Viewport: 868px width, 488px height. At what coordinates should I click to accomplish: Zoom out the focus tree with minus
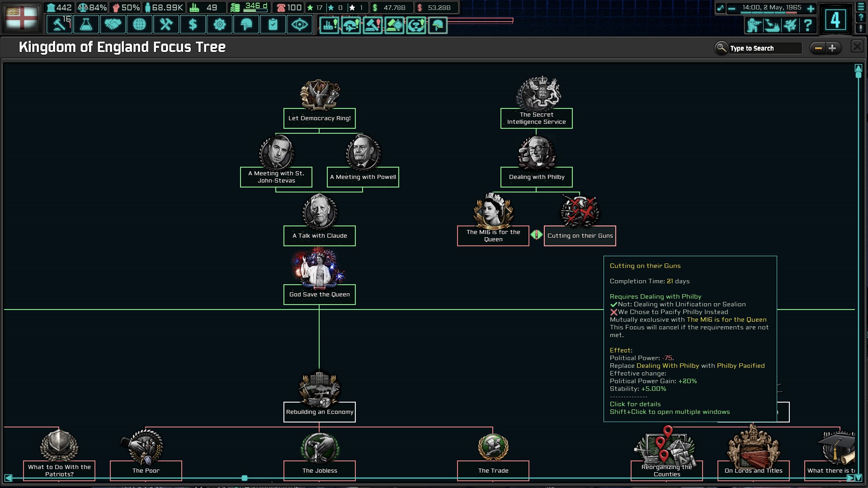point(818,48)
